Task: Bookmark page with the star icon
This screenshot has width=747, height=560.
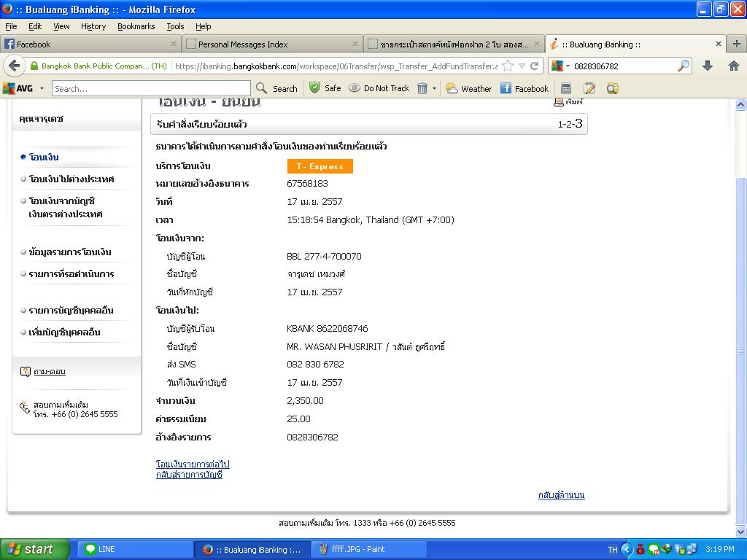Action: [508, 66]
